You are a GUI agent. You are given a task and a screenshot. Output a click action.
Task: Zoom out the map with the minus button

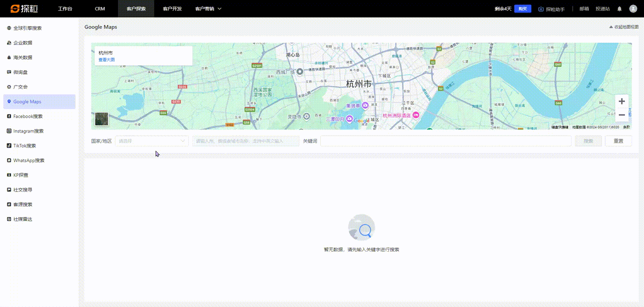tap(622, 115)
